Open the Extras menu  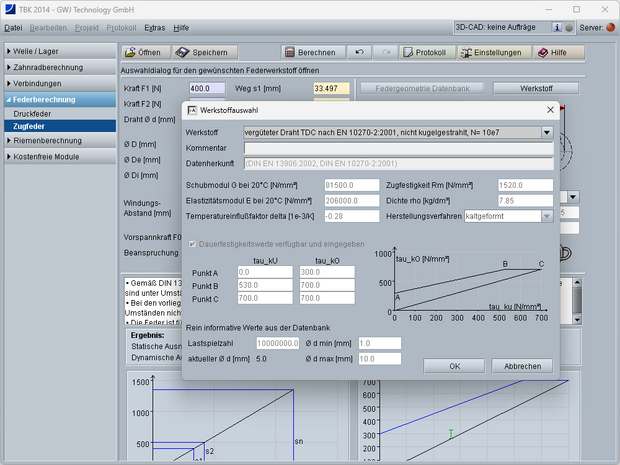pos(153,28)
